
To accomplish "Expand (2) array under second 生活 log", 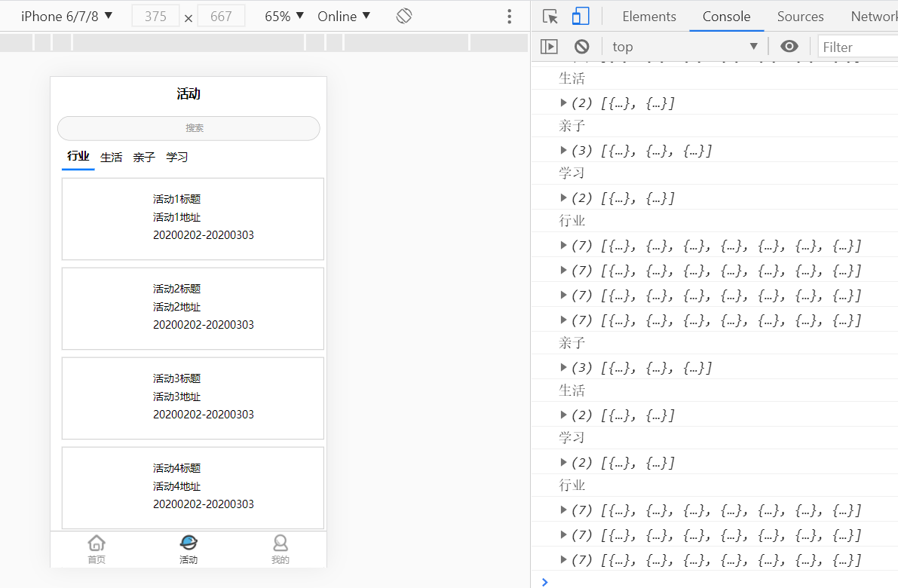I will pos(563,415).
